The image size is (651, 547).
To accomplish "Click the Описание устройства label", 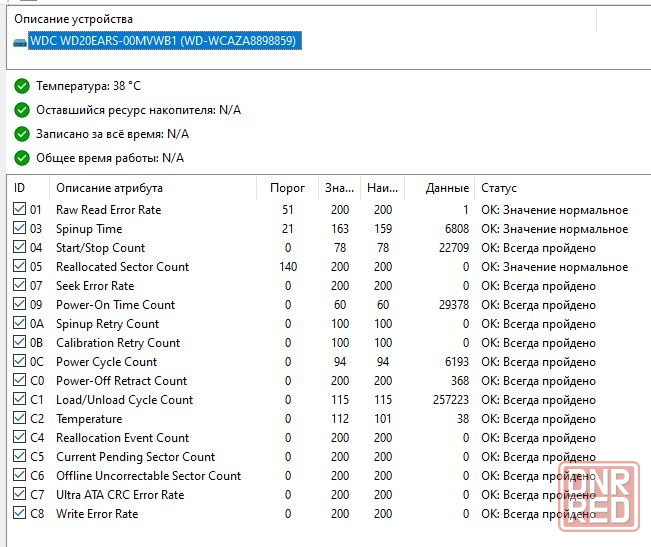I will tap(73, 19).
